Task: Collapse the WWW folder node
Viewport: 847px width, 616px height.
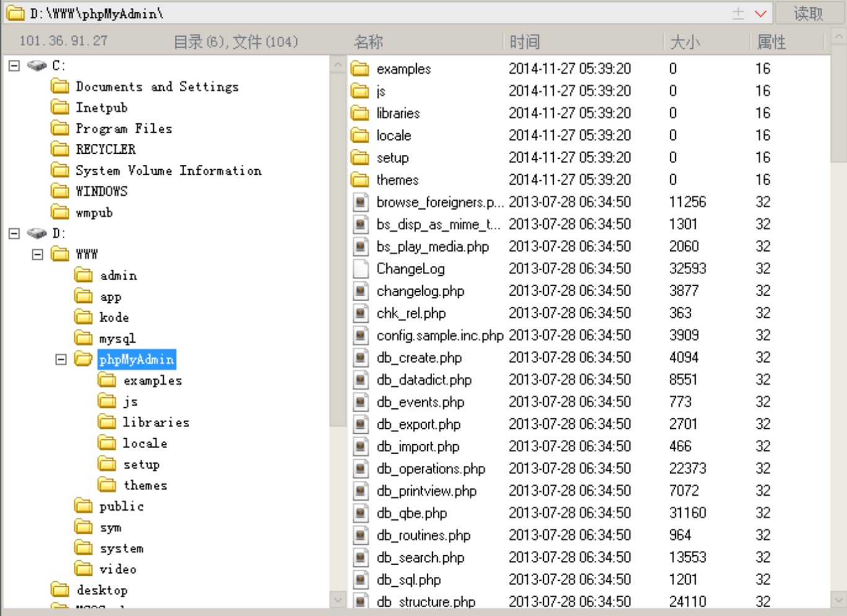Action: [x=38, y=255]
